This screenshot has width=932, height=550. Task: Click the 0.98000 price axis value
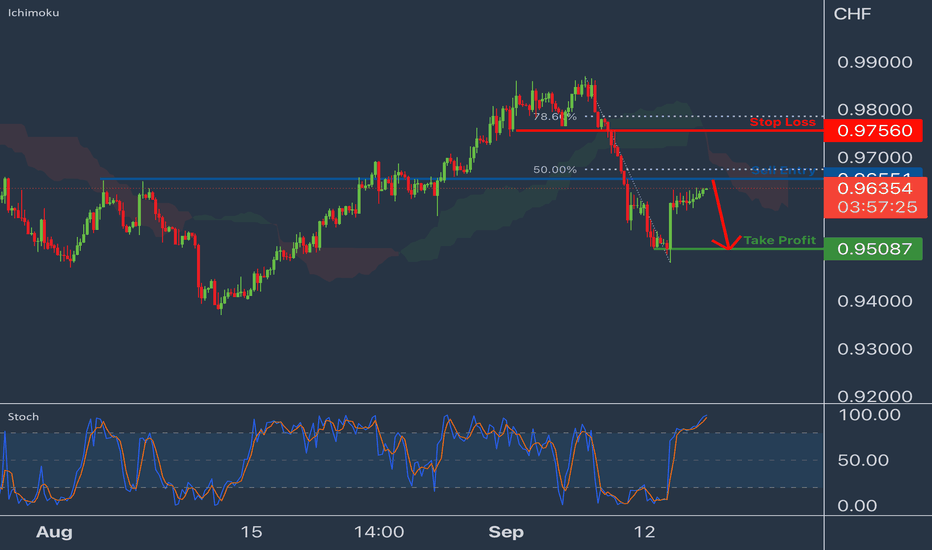click(x=874, y=109)
